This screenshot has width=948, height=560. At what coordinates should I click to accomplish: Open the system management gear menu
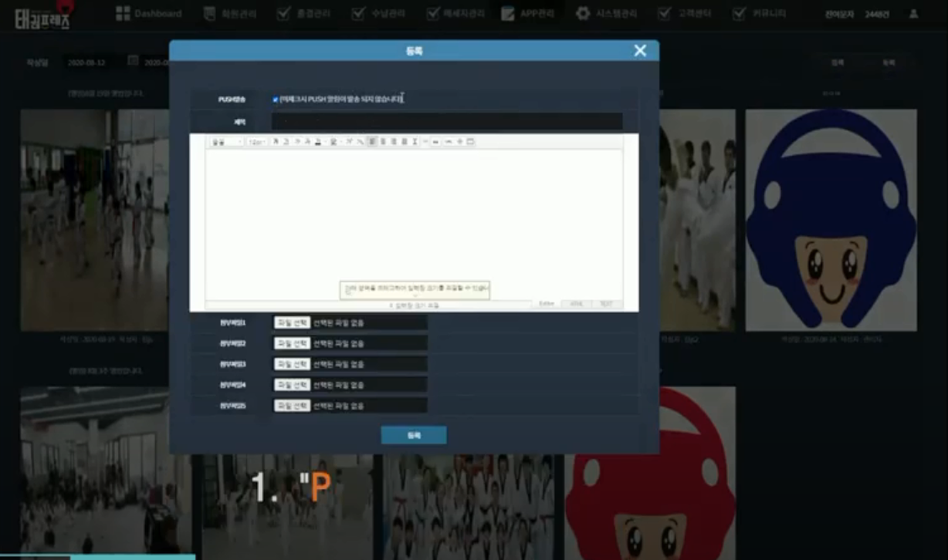[608, 14]
